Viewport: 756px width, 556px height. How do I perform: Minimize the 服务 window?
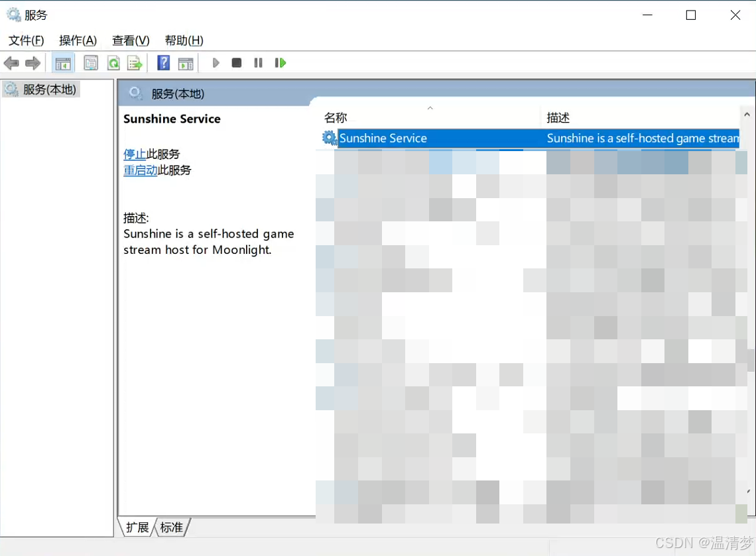(x=647, y=15)
